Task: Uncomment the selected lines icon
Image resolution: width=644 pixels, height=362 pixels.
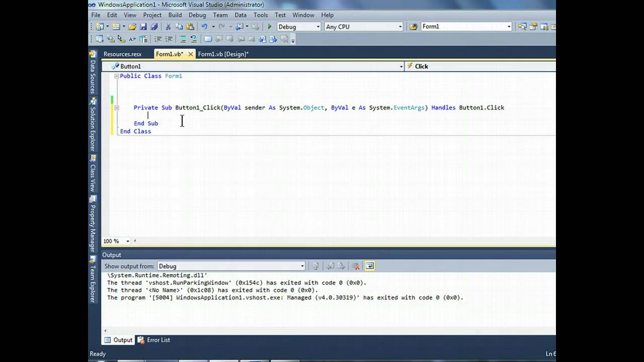Action: tap(193, 39)
